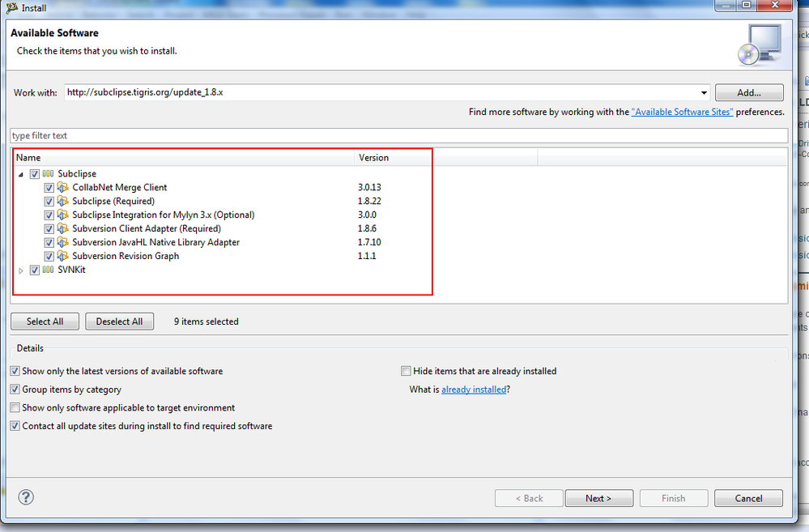This screenshot has width=809, height=532.
Task: Uncheck Subversion Revision Graph
Action: (x=49, y=256)
